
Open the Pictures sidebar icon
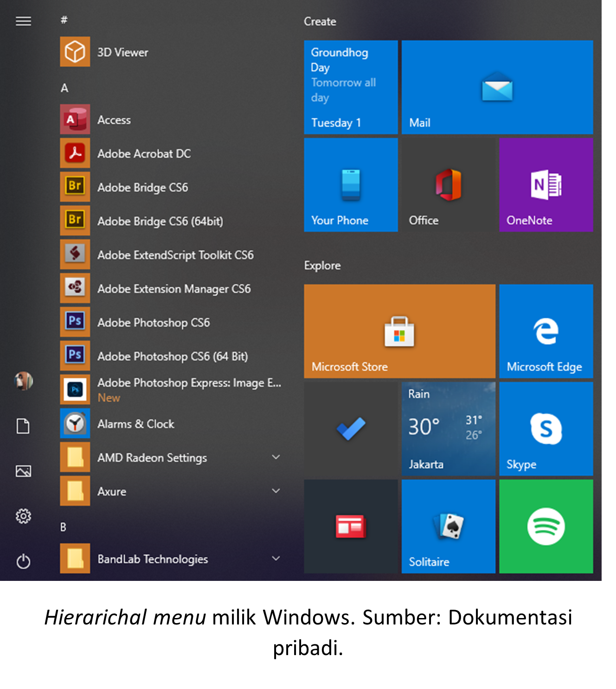[x=23, y=471]
